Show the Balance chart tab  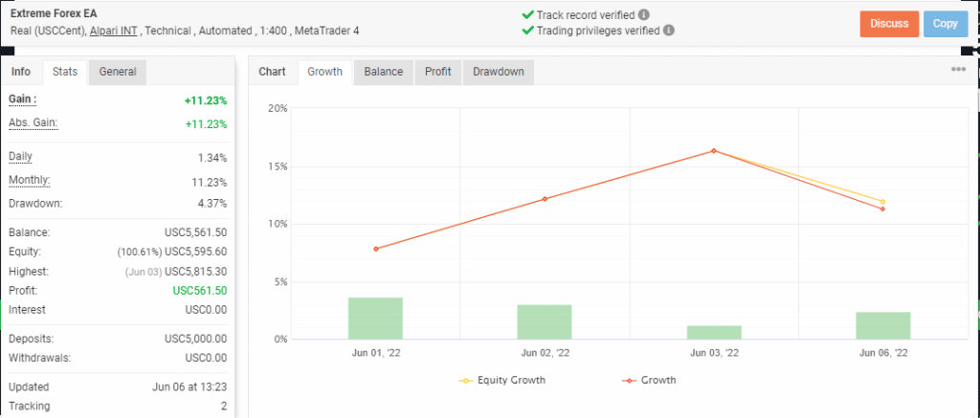pyautogui.click(x=384, y=72)
